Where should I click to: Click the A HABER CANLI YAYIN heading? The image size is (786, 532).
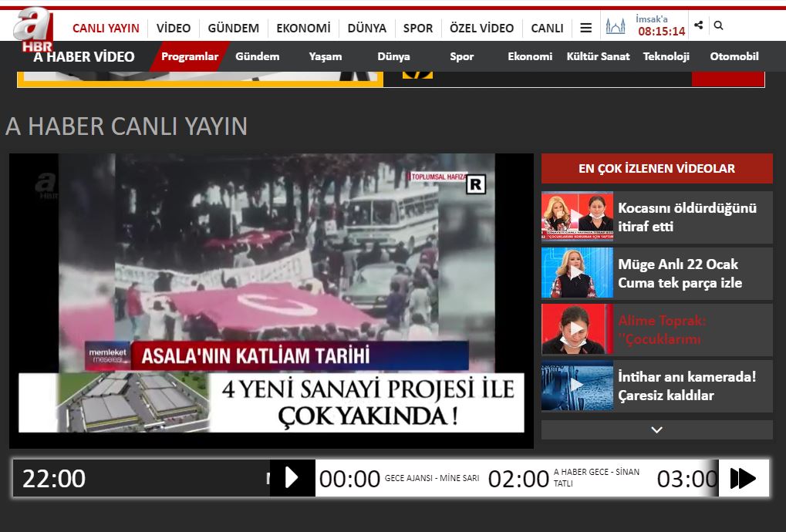(127, 126)
